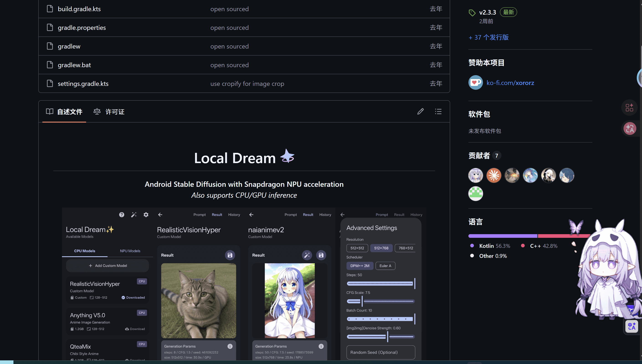This screenshot has width=642, height=364.
Task: Click the magic wand icon above Local Dream title
Action: 134,215
